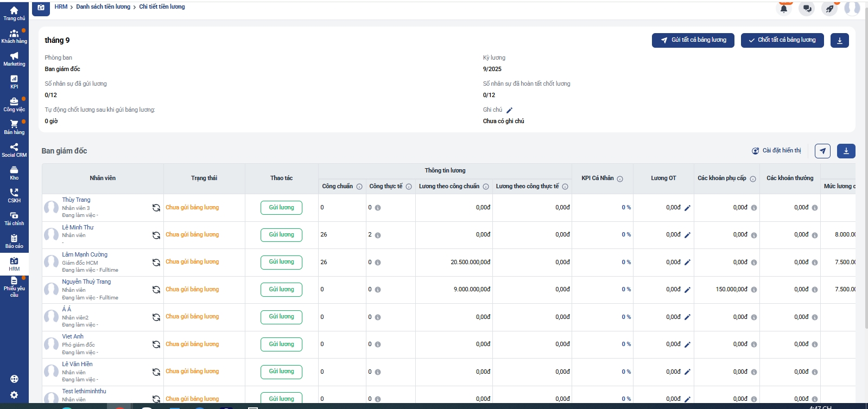Go to Báo cáo sidebar section

click(14, 241)
